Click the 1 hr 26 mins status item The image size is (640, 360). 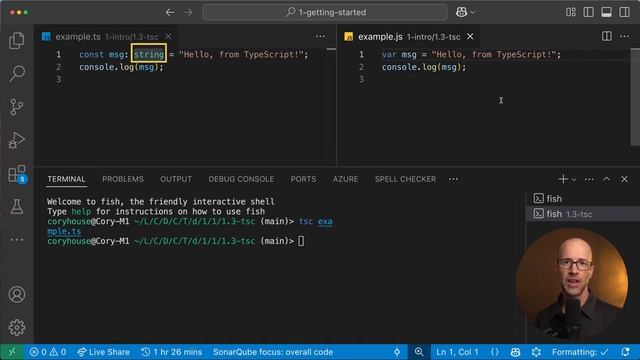tap(171, 352)
